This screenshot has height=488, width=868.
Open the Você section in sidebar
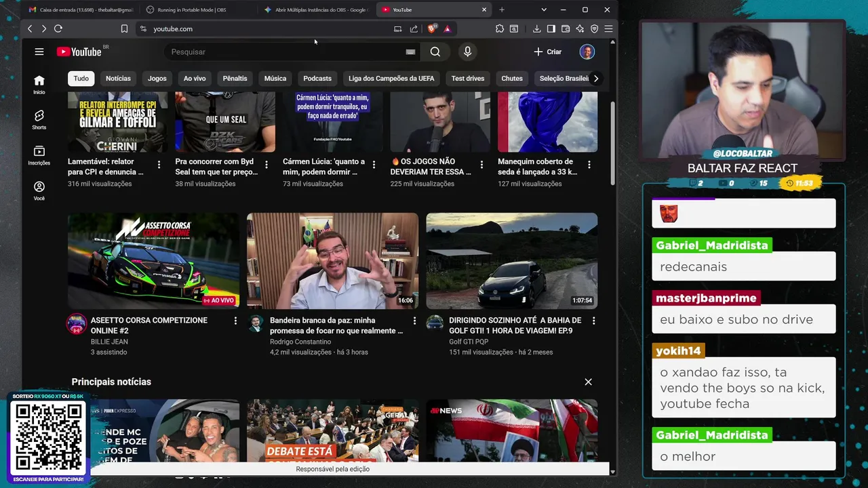tap(39, 190)
